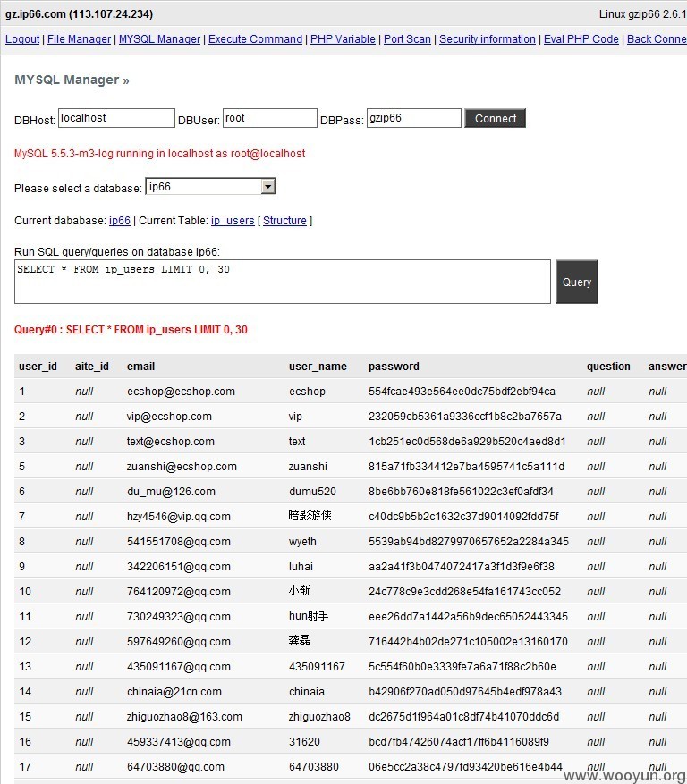The image size is (687, 784).
Task: Click user name cell wyeth
Action: click(302, 541)
